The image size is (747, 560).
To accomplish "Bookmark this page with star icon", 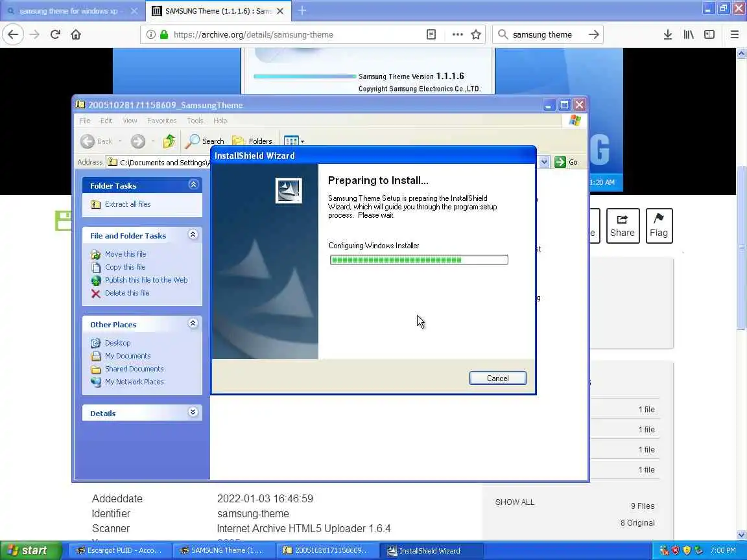I will pyautogui.click(x=475, y=34).
